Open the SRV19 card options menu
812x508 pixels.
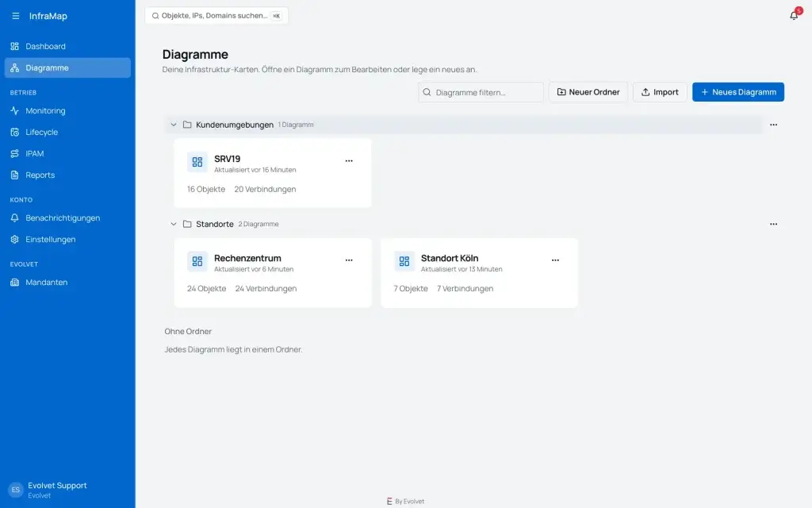[349, 160]
